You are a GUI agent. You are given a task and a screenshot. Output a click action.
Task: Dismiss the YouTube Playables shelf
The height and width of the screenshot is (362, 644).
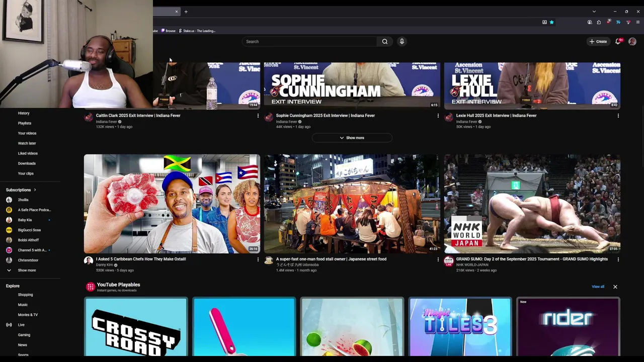[x=615, y=287]
